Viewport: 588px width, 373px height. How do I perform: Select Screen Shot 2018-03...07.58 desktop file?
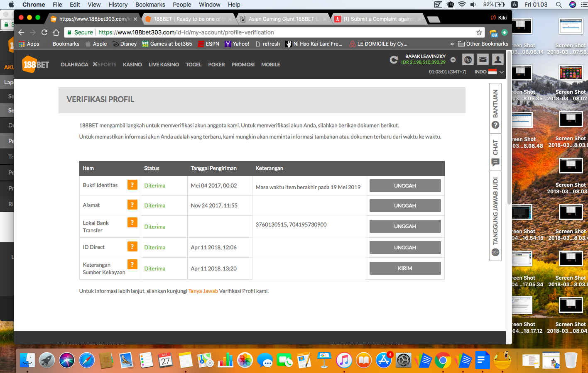tap(571, 37)
